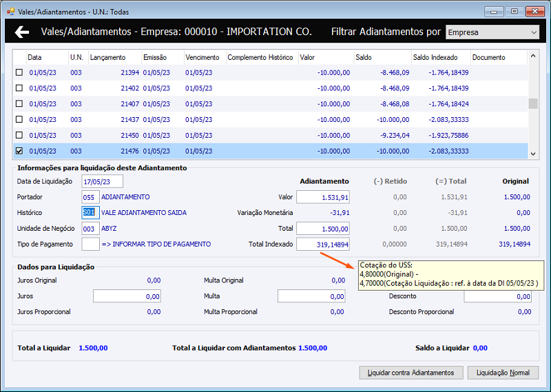Open the Filtrar Adiantamentos por dropdown
This screenshot has height=392, width=551.
click(492, 32)
